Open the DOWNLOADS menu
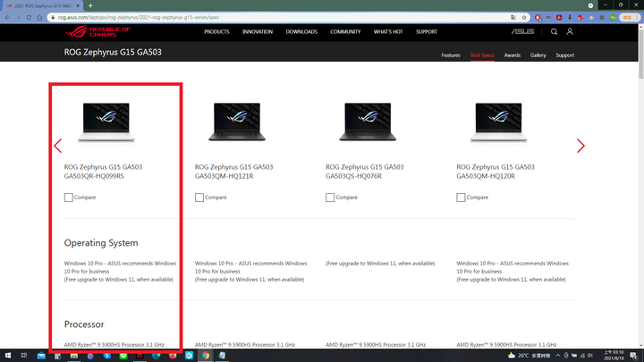The height and width of the screenshot is (362, 644). pos(301,31)
